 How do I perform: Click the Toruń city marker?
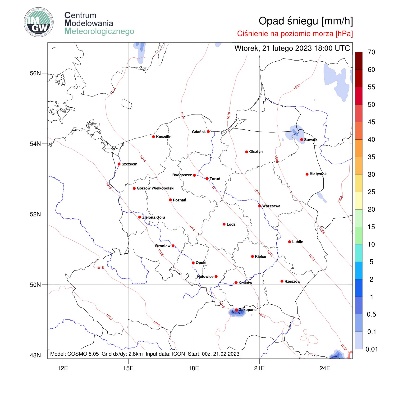pyautogui.click(x=207, y=179)
